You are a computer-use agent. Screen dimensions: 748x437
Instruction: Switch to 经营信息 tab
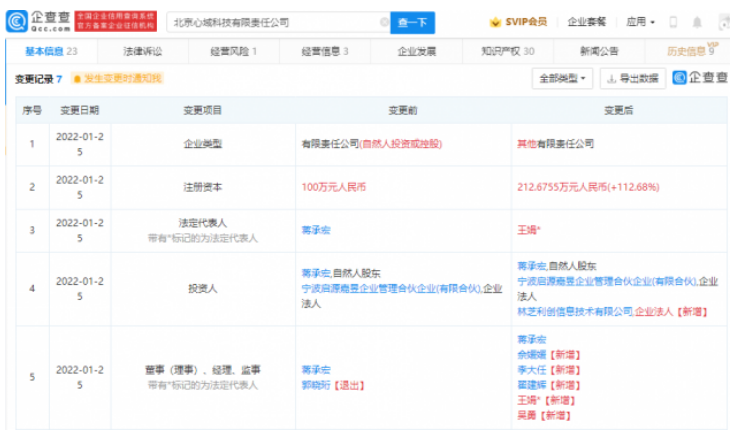[325, 51]
